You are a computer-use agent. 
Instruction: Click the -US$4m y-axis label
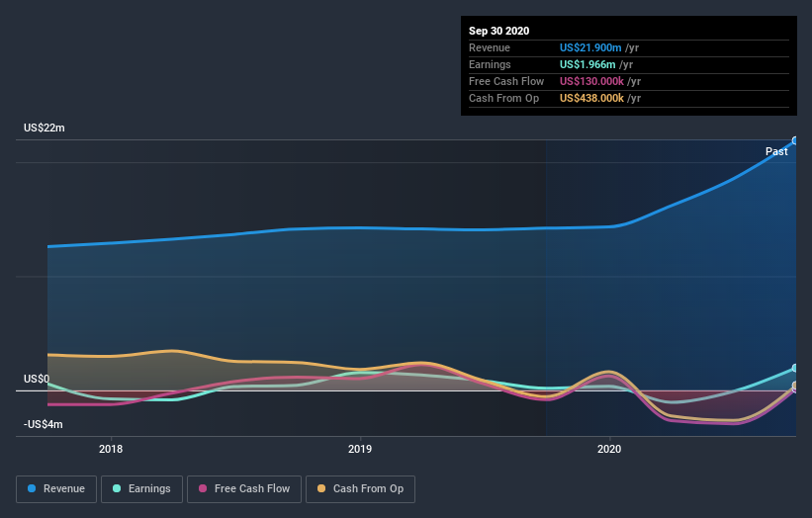click(43, 424)
